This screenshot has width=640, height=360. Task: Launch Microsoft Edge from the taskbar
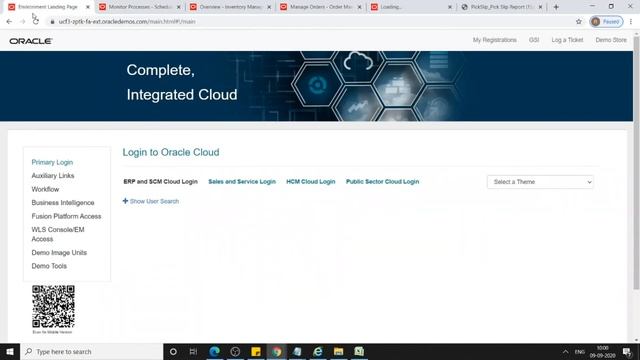tap(214, 351)
